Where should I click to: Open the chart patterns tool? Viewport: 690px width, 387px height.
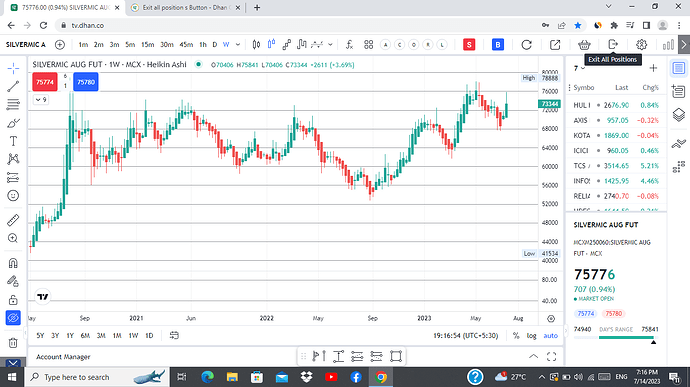pos(13,159)
